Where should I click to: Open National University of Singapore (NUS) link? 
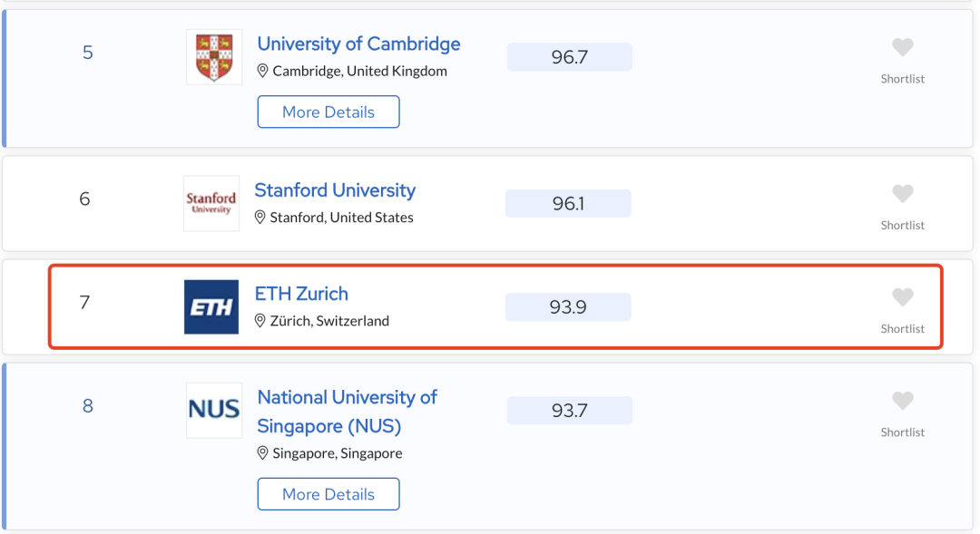coord(347,412)
